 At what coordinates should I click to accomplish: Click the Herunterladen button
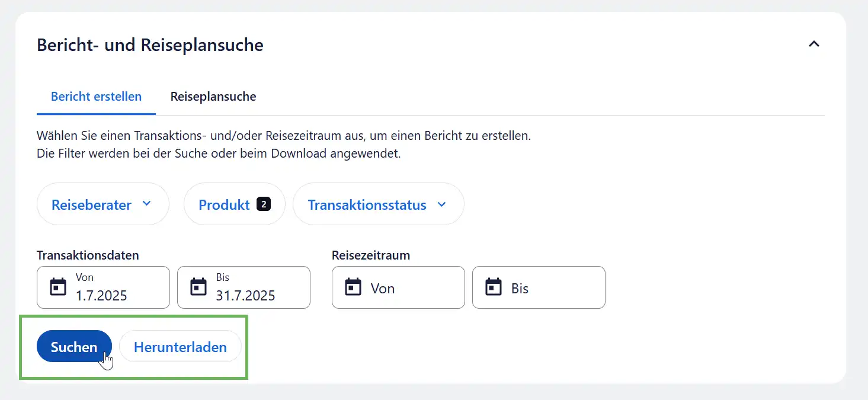pyautogui.click(x=180, y=347)
